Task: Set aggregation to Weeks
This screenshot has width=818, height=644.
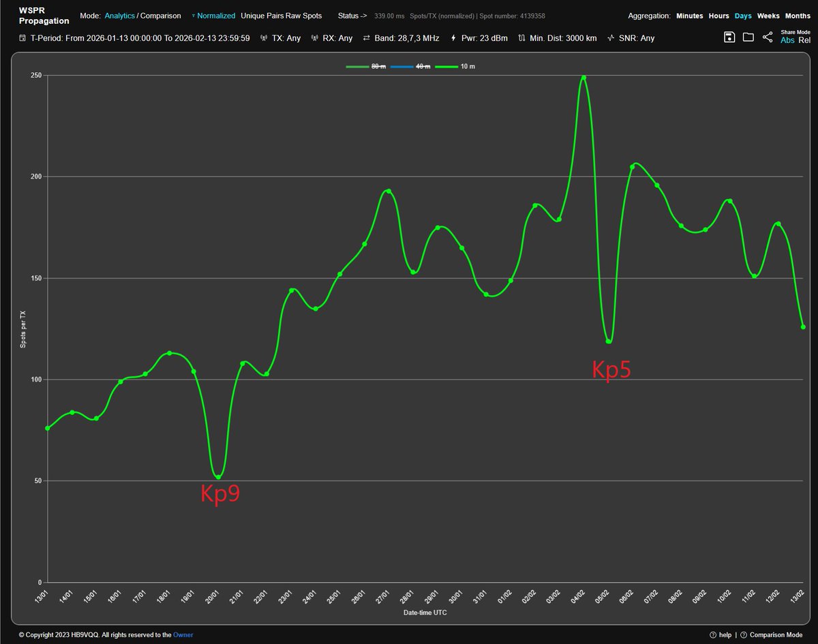Action: tap(768, 16)
